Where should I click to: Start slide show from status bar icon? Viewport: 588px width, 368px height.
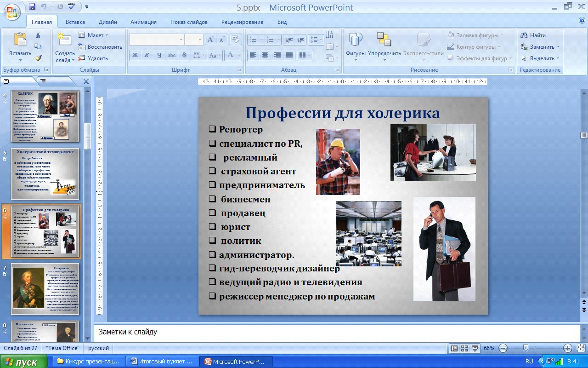coord(475,348)
